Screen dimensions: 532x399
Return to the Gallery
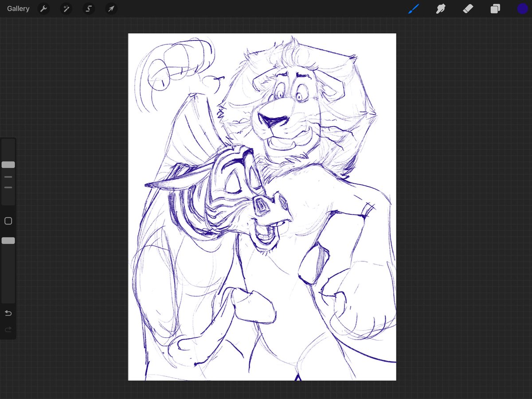tap(18, 8)
